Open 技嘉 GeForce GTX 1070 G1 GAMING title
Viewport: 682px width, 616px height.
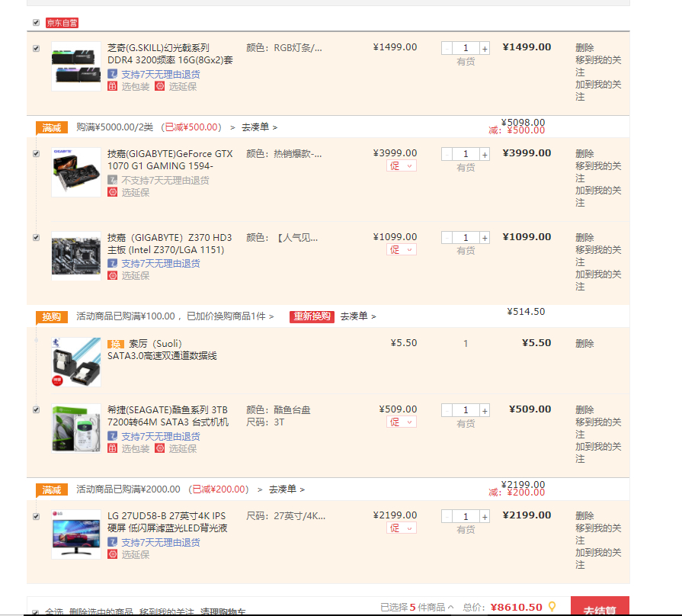[x=170, y=159]
